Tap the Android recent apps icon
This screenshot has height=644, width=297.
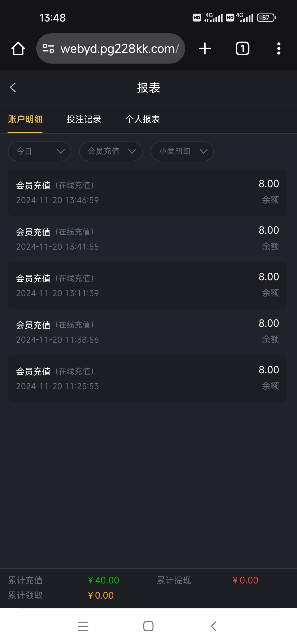[x=83, y=626]
